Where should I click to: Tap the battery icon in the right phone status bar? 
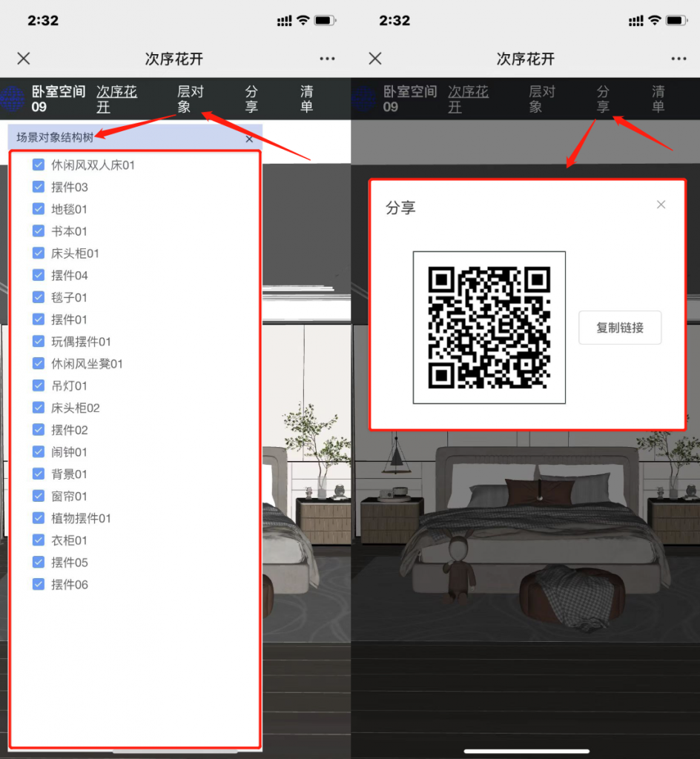click(x=677, y=20)
